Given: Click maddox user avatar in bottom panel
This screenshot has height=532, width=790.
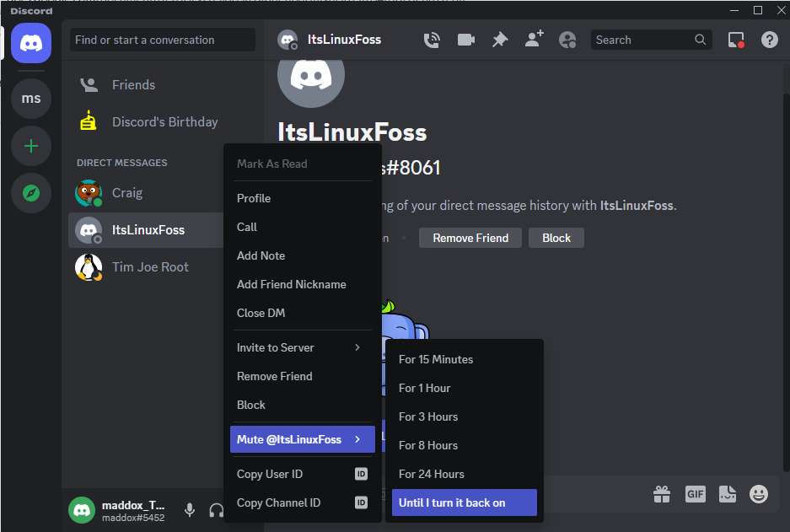Looking at the screenshot, I should tap(82, 510).
